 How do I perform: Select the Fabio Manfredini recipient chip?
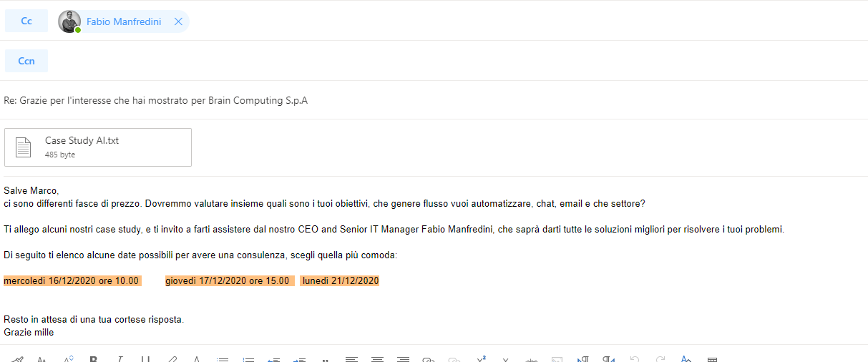click(x=123, y=21)
